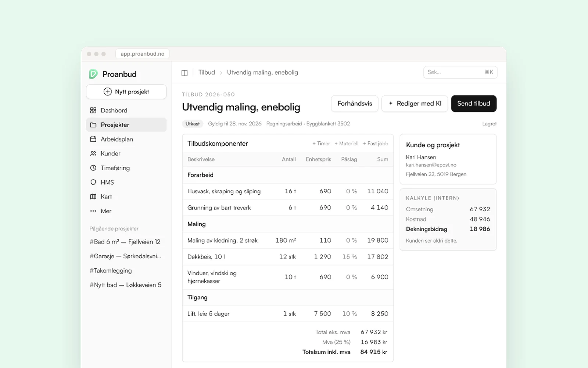588x368 pixels.
Task: Click Vinduer, vindski og hjørnekasser row
Action: 288,277
